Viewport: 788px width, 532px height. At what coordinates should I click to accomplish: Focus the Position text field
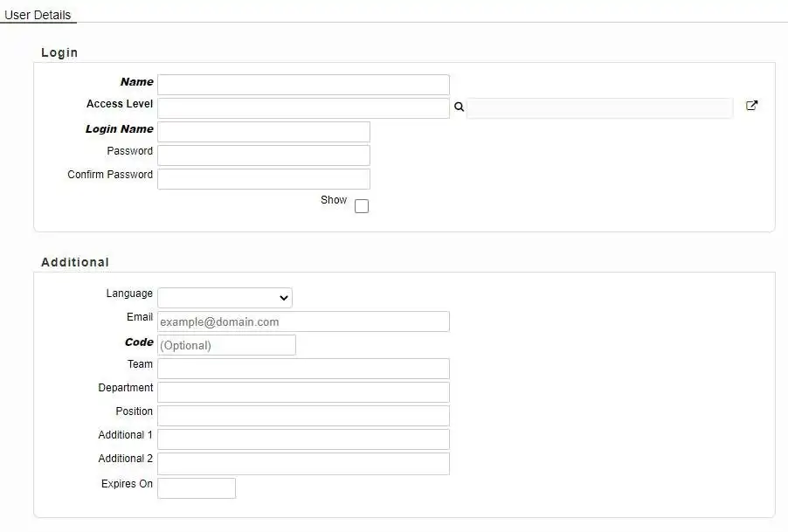click(x=303, y=416)
